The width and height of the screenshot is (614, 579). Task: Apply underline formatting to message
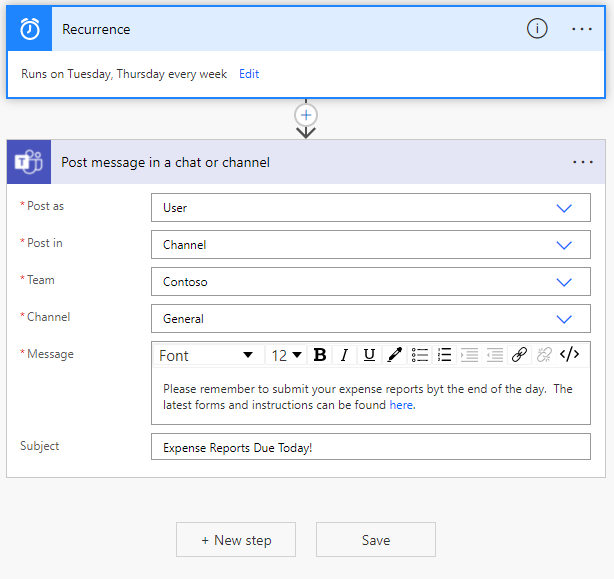pos(369,355)
